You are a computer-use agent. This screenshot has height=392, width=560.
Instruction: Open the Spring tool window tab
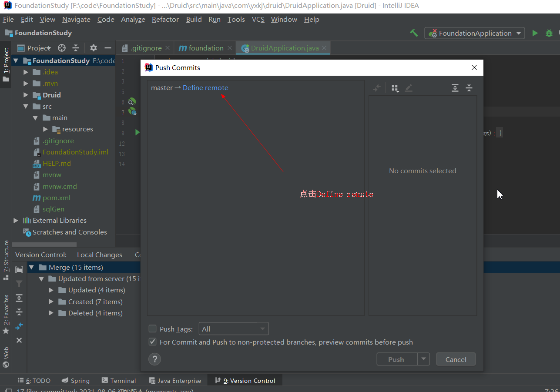click(76, 381)
